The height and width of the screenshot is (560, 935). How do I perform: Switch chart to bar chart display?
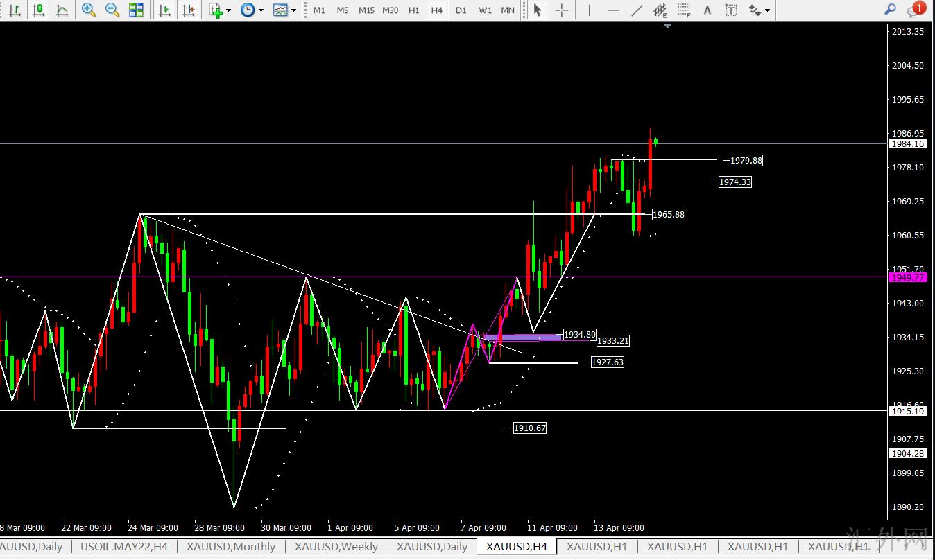(x=15, y=10)
